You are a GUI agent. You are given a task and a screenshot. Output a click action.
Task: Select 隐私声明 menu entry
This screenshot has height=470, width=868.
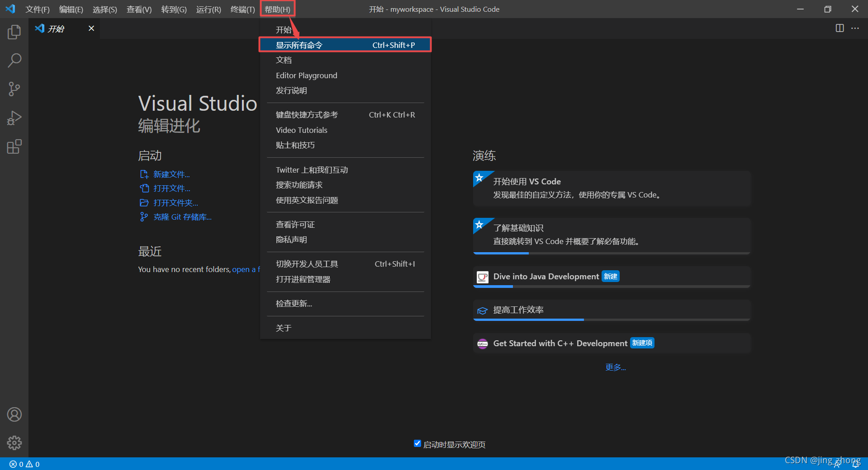346,240
